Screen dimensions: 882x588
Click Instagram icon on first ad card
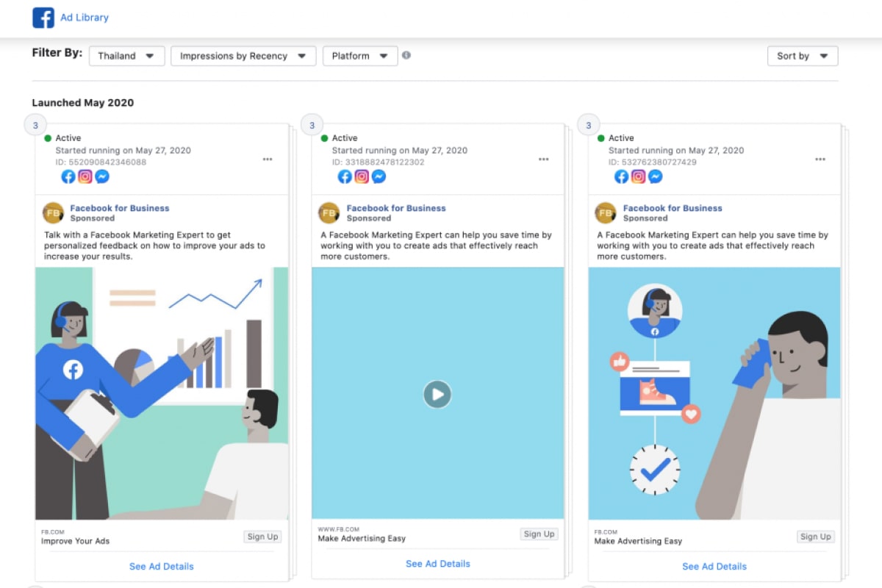85,176
